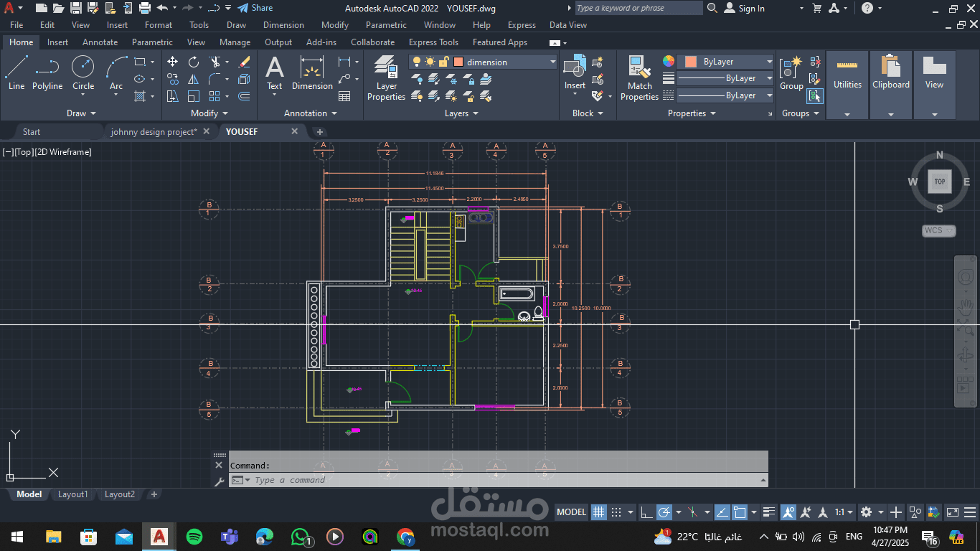980x551 pixels.
Task: Open the linetype ByLayer dropdown
Action: [725, 95]
